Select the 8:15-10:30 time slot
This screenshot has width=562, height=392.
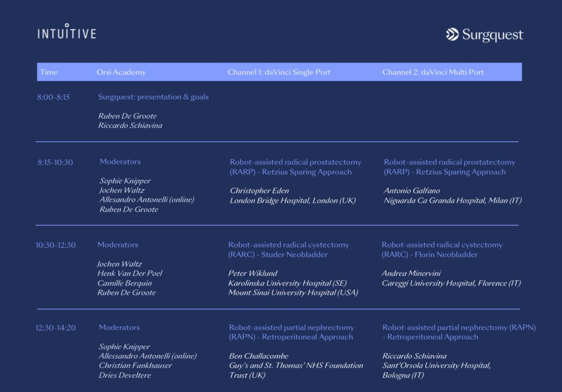click(x=55, y=162)
